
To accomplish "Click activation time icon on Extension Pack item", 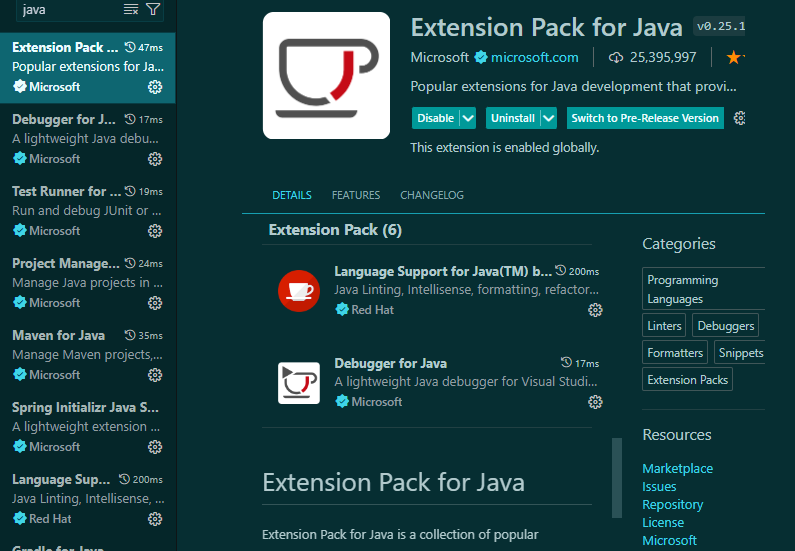I will [130, 47].
